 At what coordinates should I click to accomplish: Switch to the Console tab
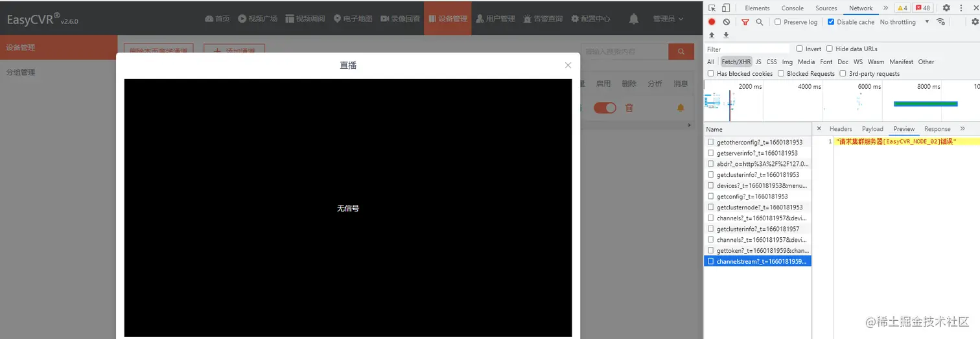pyautogui.click(x=792, y=8)
